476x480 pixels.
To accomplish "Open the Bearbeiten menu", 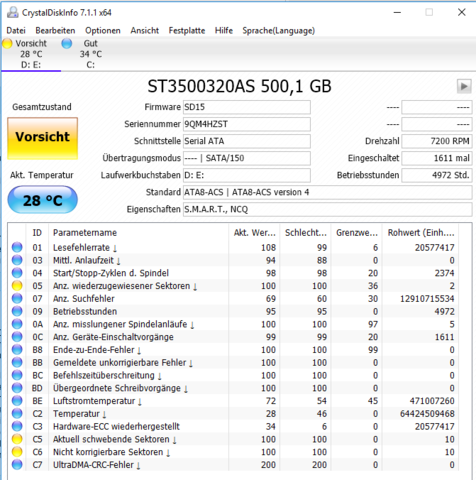I will click(55, 30).
